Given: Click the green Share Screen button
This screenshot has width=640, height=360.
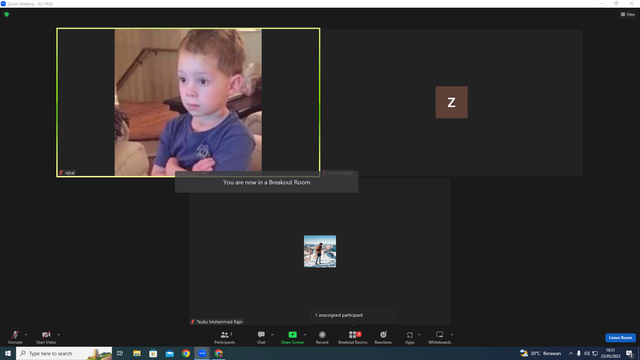Looking at the screenshot, I should tap(292, 337).
